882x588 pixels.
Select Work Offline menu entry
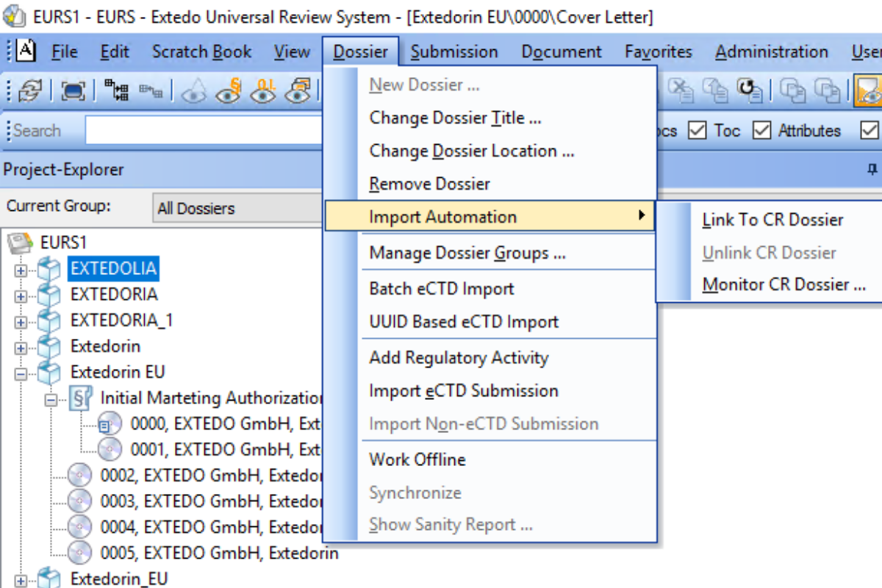[417, 459]
